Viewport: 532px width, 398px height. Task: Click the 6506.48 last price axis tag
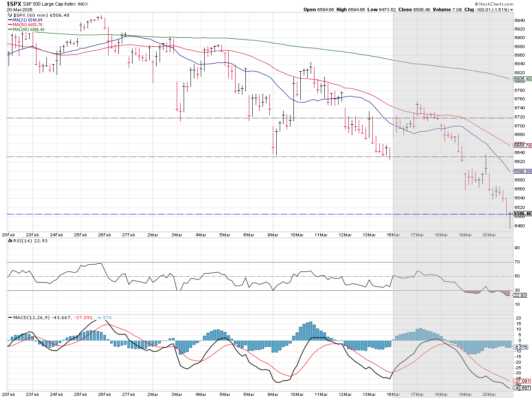(522, 214)
